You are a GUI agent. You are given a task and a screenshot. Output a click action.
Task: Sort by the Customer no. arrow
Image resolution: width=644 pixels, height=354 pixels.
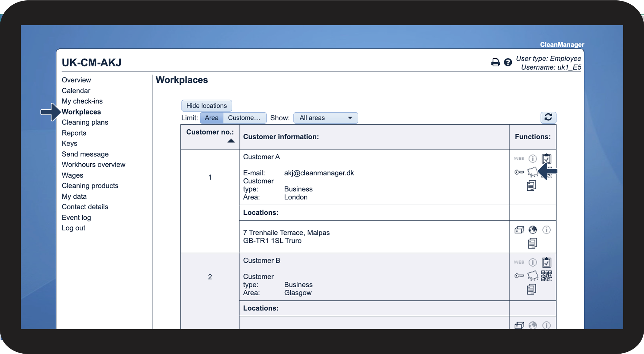(x=231, y=141)
